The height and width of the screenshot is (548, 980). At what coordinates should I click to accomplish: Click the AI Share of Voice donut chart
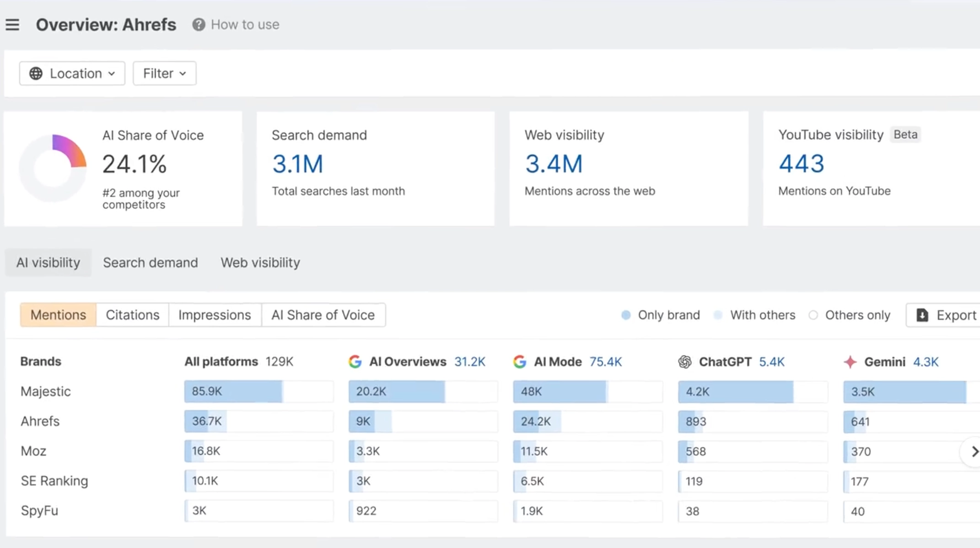53,168
